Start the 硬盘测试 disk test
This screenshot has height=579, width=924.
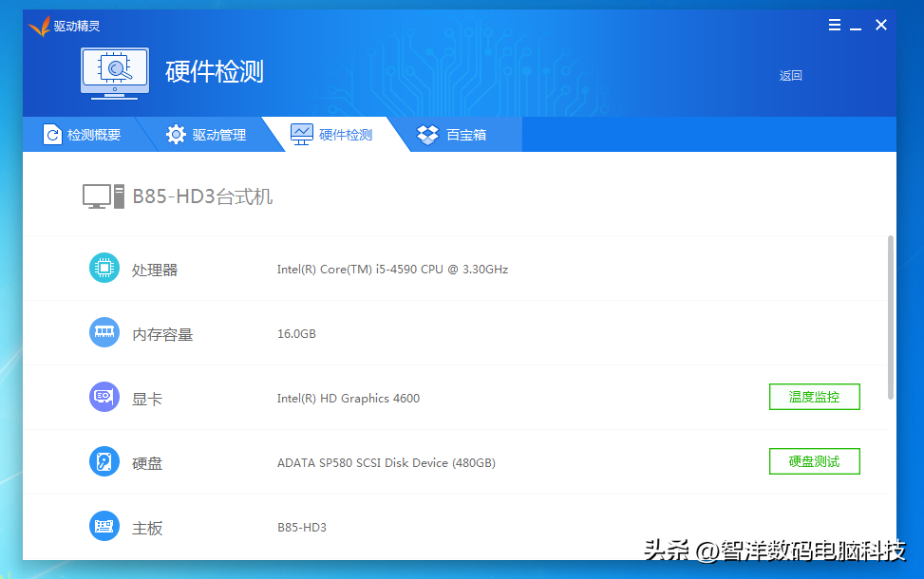click(815, 461)
